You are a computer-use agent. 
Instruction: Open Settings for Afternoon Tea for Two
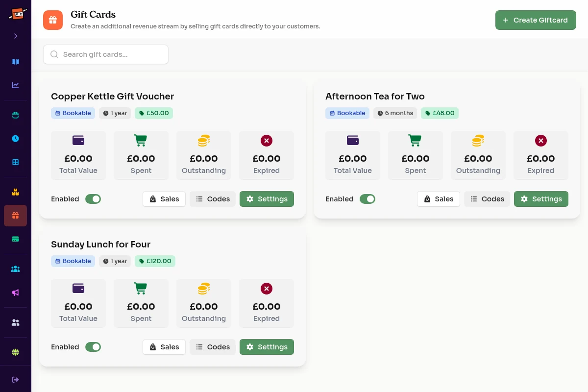(541, 199)
